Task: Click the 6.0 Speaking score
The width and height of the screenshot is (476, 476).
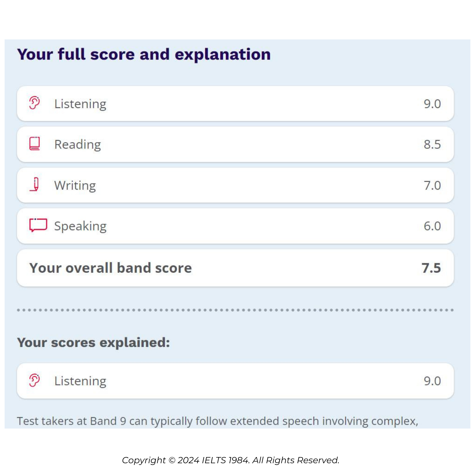Action: tap(432, 226)
